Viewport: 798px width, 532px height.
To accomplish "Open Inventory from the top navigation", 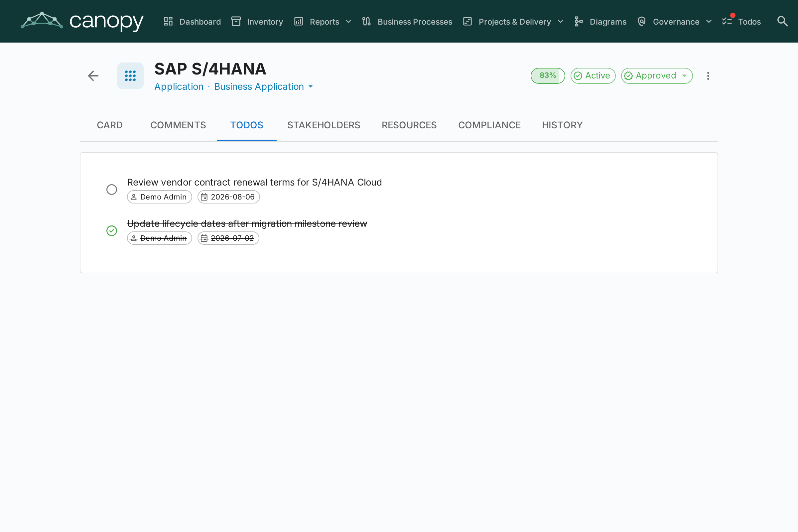I will 265,22.
